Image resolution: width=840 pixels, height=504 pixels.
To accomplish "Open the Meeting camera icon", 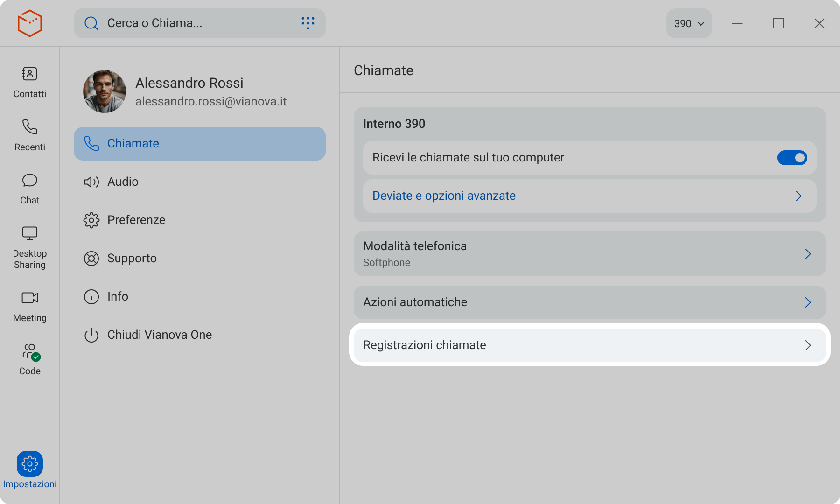I will [29, 298].
